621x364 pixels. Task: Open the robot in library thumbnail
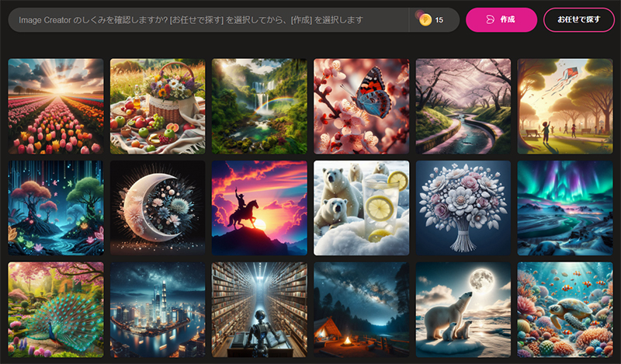tap(259, 310)
